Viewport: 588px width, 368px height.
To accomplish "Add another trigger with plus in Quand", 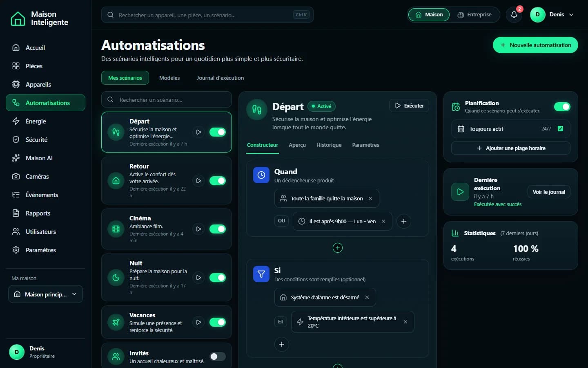I will pyautogui.click(x=404, y=221).
